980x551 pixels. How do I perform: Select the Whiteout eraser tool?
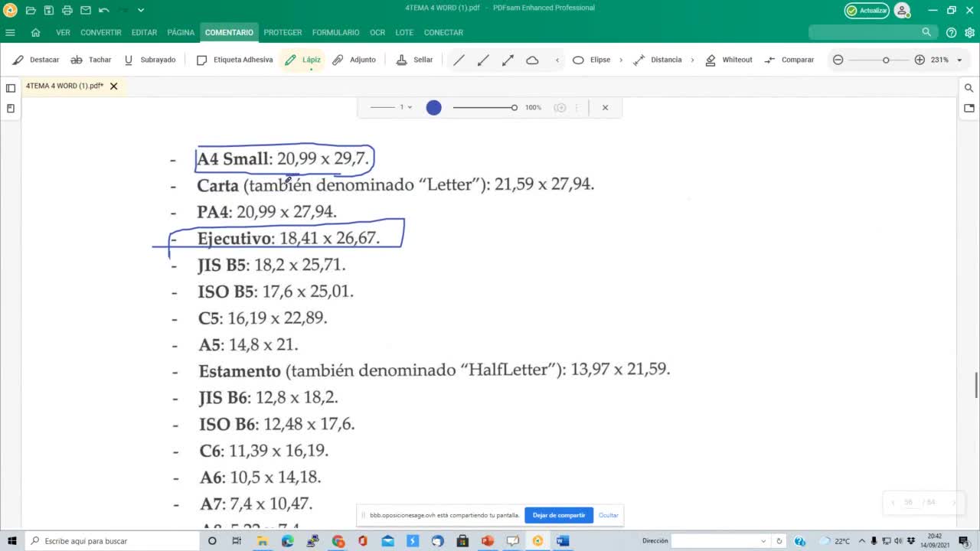point(729,60)
